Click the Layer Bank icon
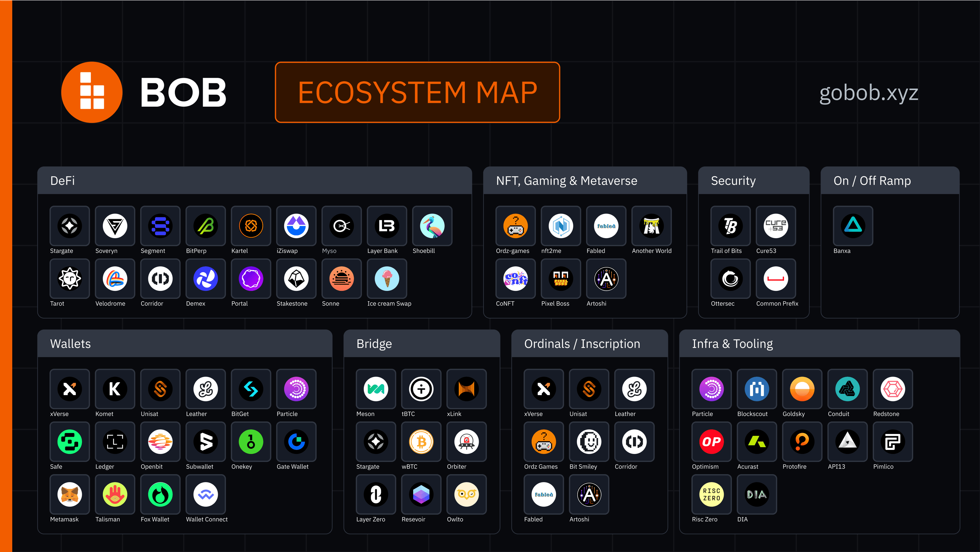 [x=387, y=226]
